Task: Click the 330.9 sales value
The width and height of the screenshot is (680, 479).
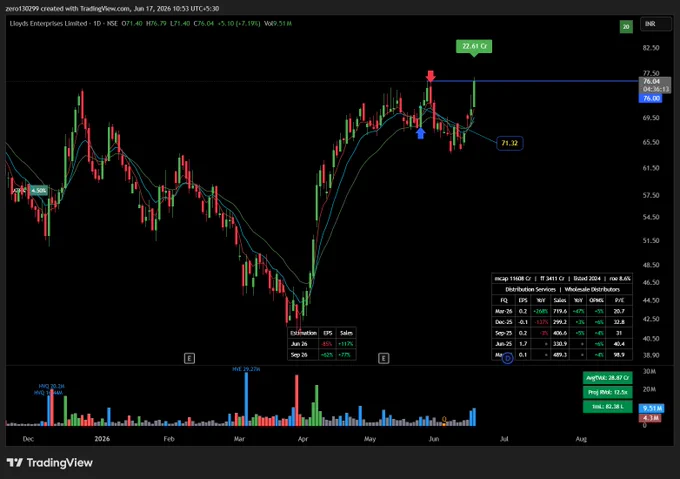Action: [560, 344]
